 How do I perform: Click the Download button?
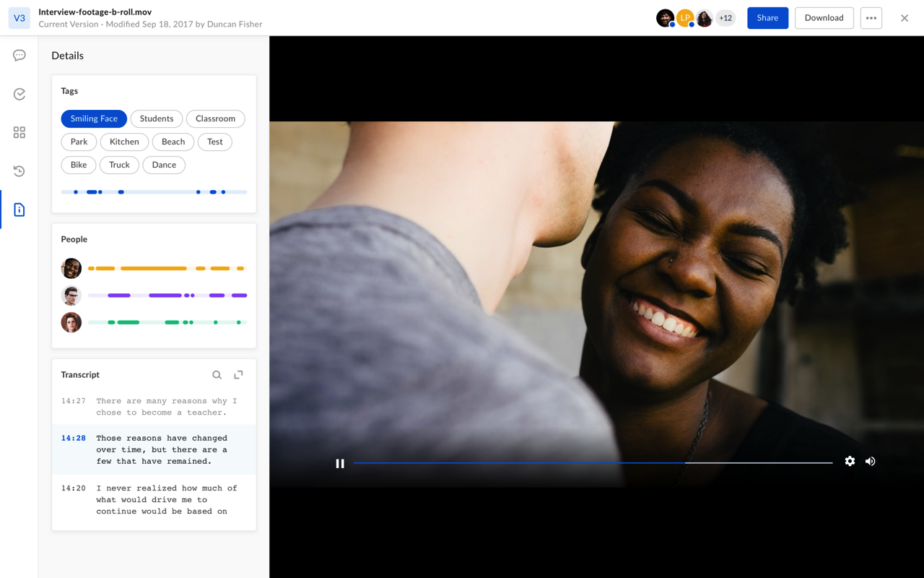[824, 18]
